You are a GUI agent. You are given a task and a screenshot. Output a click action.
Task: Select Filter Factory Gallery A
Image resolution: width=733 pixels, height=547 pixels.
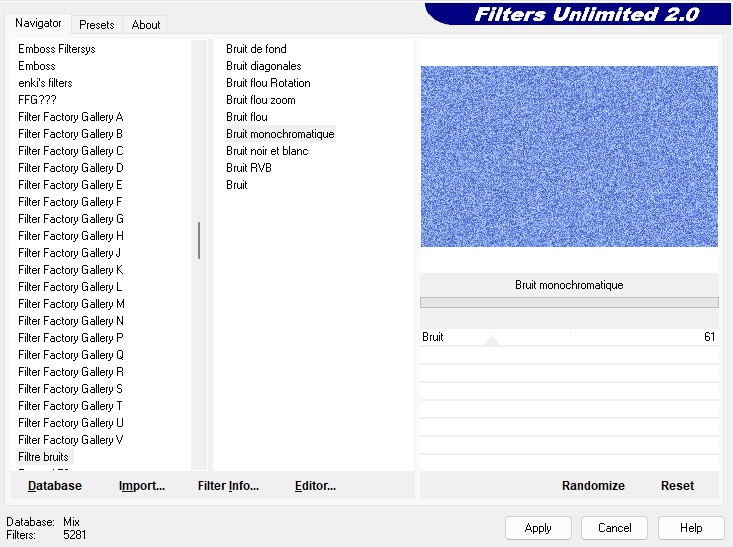[x=71, y=117]
